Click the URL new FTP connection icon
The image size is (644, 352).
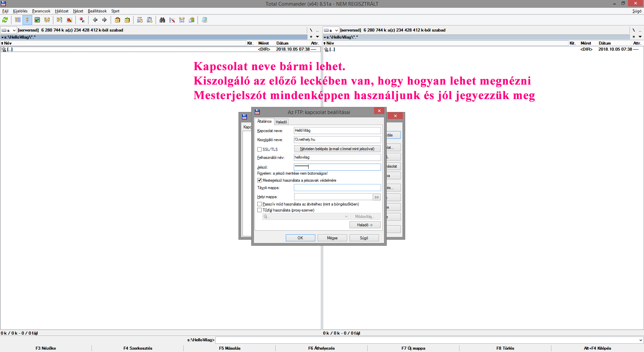pos(150,20)
